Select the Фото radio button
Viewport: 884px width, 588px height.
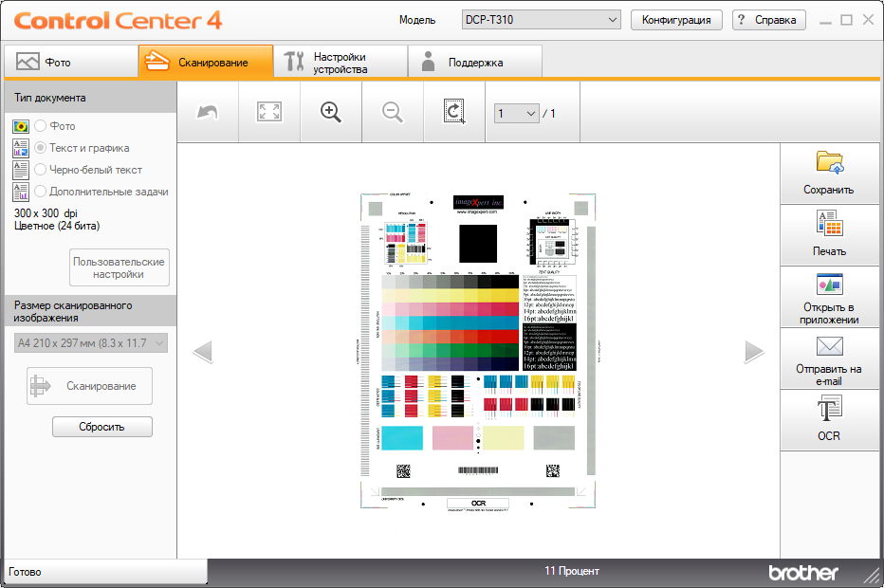40,126
